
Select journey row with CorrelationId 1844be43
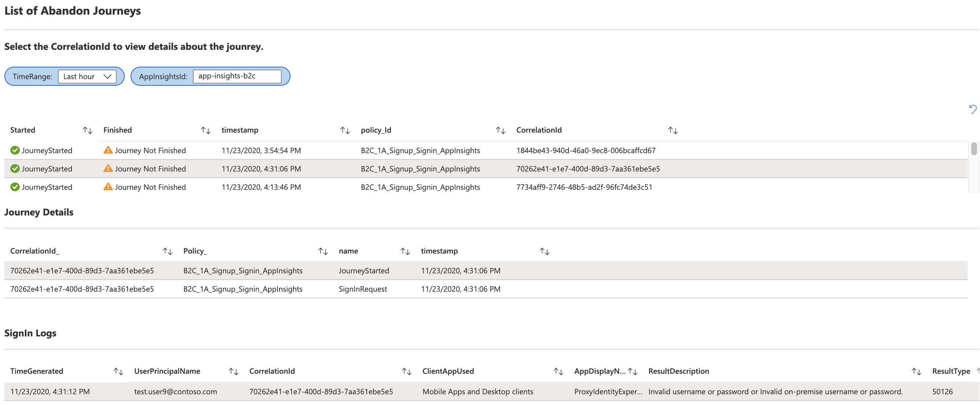point(585,151)
